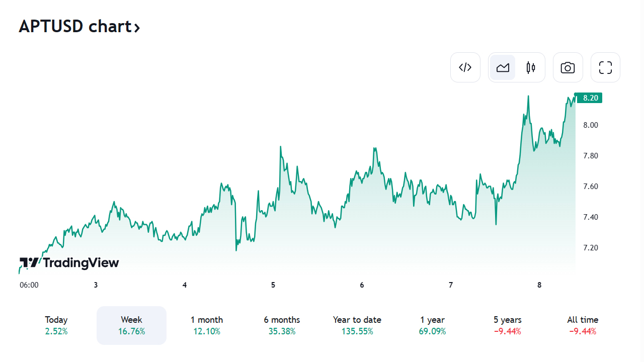
Task: Select the Today time range
Action: 56,325
